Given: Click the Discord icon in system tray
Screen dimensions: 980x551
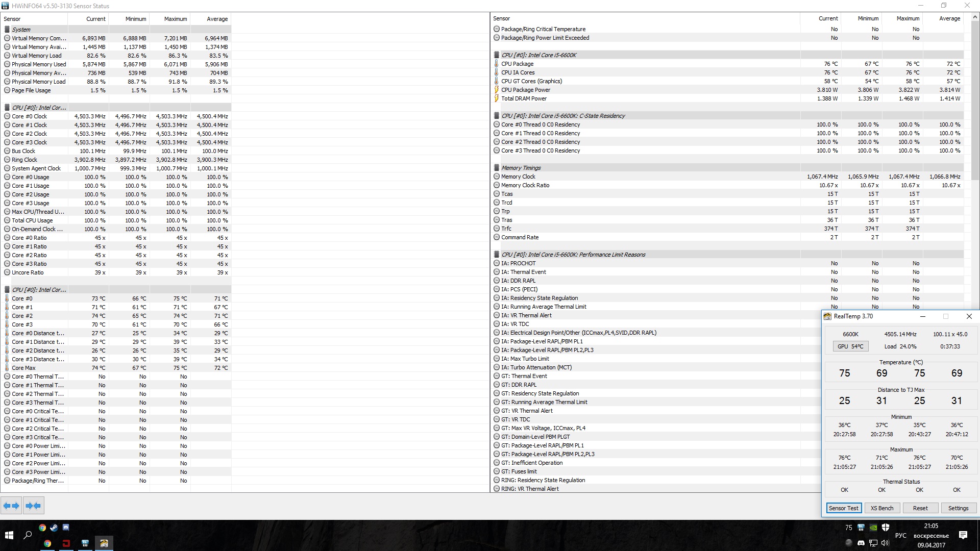Looking at the screenshot, I should [861, 543].
